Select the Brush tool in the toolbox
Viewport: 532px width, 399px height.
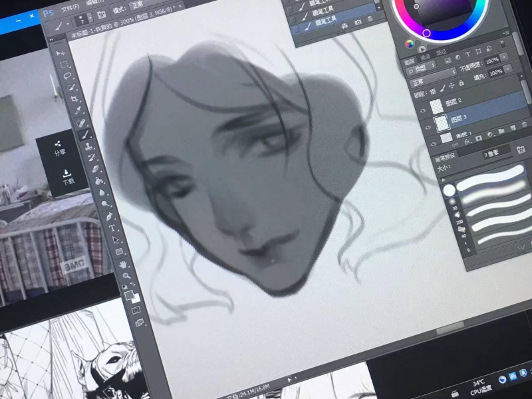click(x=84, y=135)
